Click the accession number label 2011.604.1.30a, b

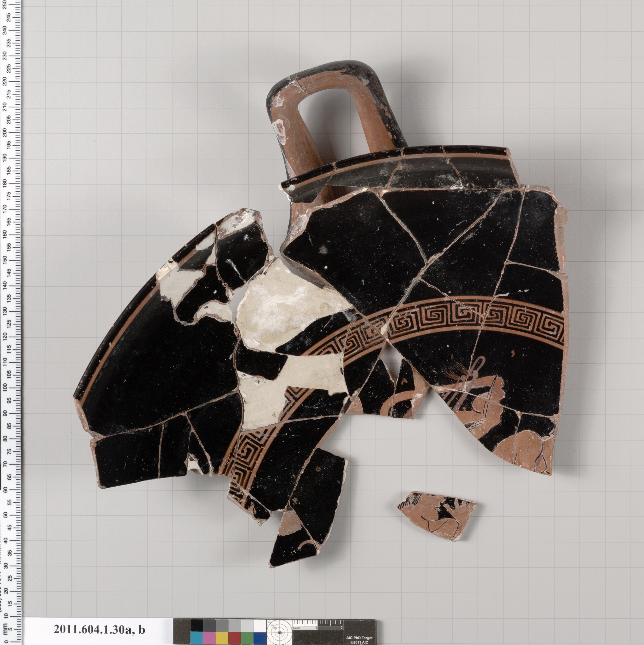99,630
